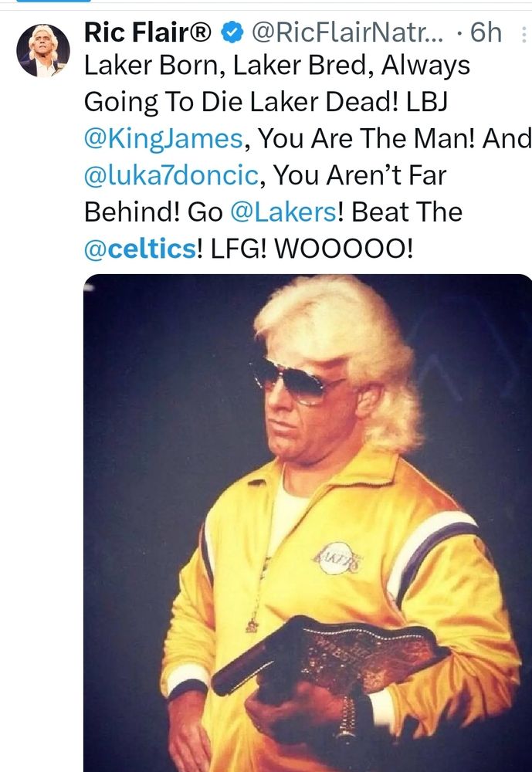This screenshot has width=532, height=772.
Task: Click 'You Aren't Far' tweet text
Action: (x=360, y=174)
